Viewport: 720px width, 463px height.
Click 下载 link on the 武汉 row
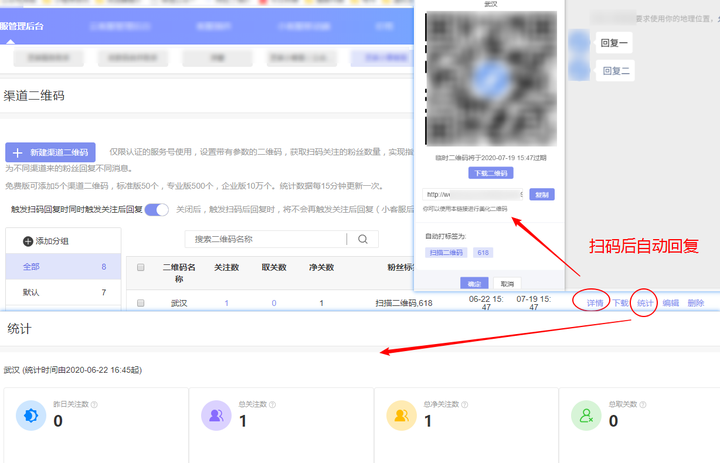click(x=620, y=303)
